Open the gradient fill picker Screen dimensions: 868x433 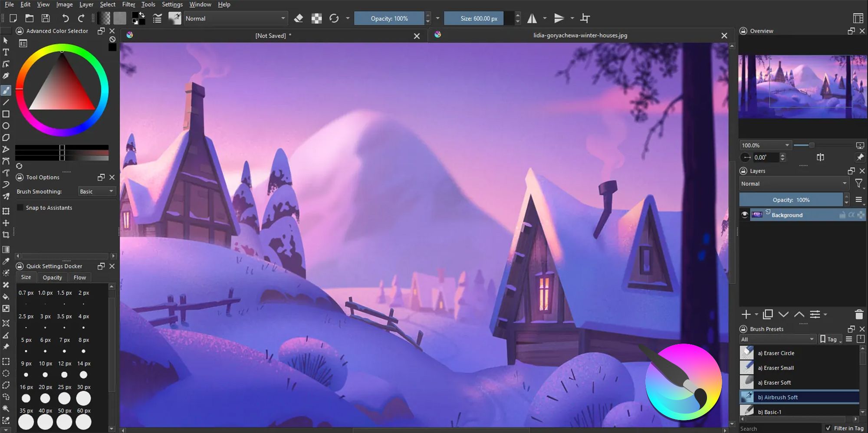pyautogui.click(x=104, y=18)
